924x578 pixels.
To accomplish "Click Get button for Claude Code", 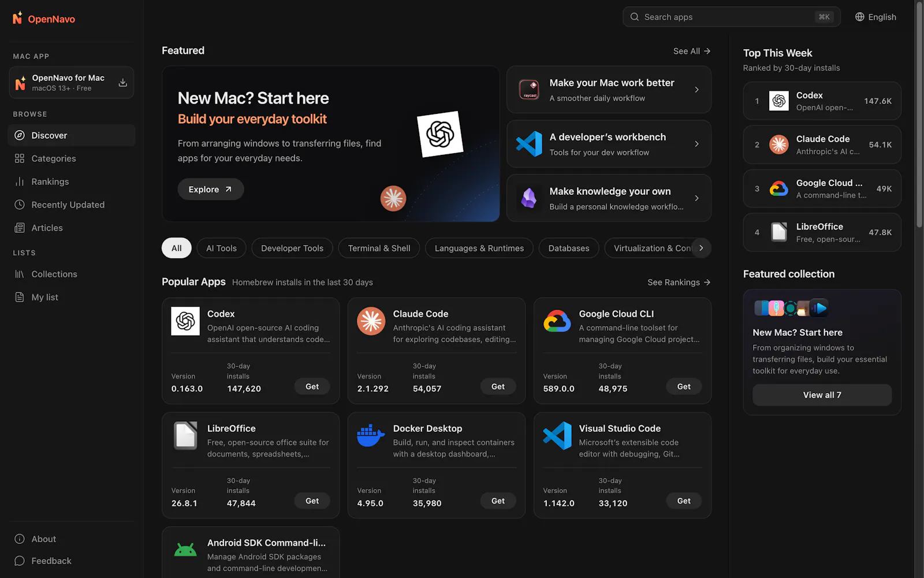I will [x=498, y=387].
